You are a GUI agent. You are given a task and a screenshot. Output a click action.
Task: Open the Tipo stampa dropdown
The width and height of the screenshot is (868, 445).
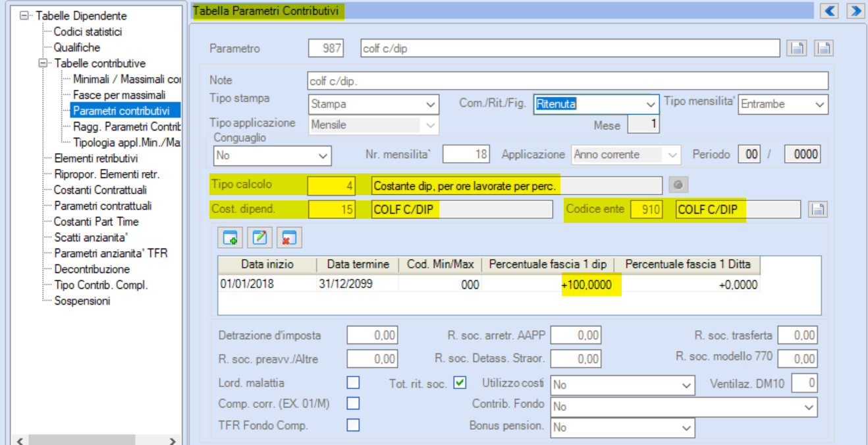[431, 104]
